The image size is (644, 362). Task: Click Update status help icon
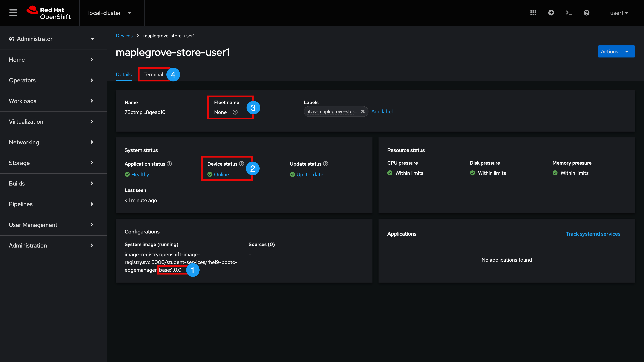tap(326, 164)
